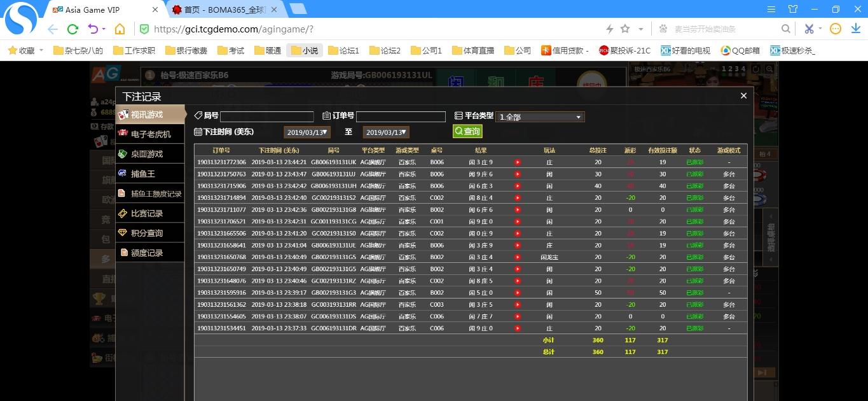Viewport: 868px width, 401px height.
Task: Open 捕鱼王额度记录 tab
Action: click(x=150, y=193)
